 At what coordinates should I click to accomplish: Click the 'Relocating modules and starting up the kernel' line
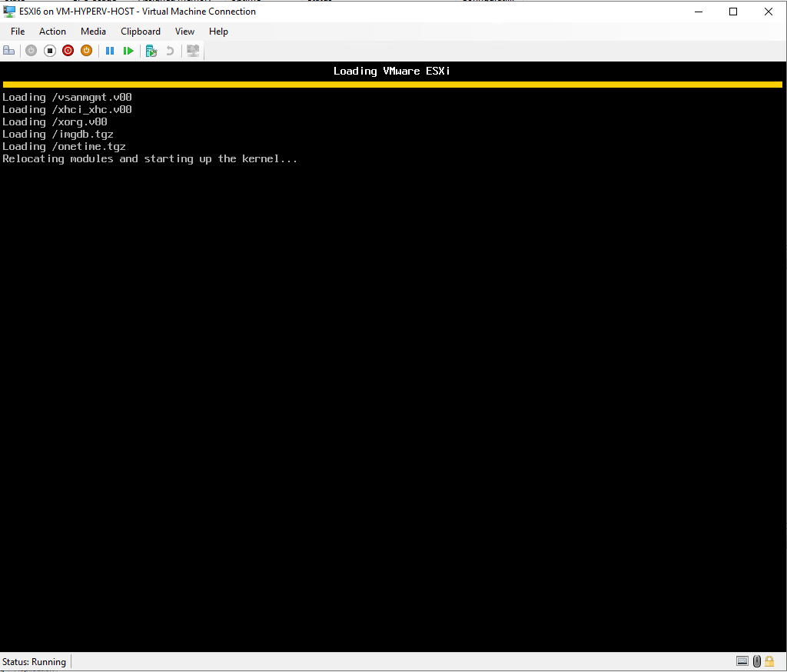coord(150,158)
